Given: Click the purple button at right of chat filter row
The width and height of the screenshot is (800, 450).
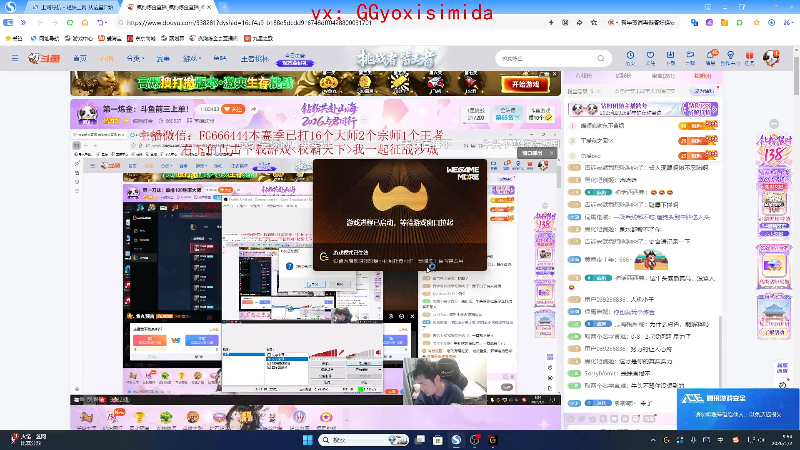Looking at the screenshot, I should [x=703, y=91].
